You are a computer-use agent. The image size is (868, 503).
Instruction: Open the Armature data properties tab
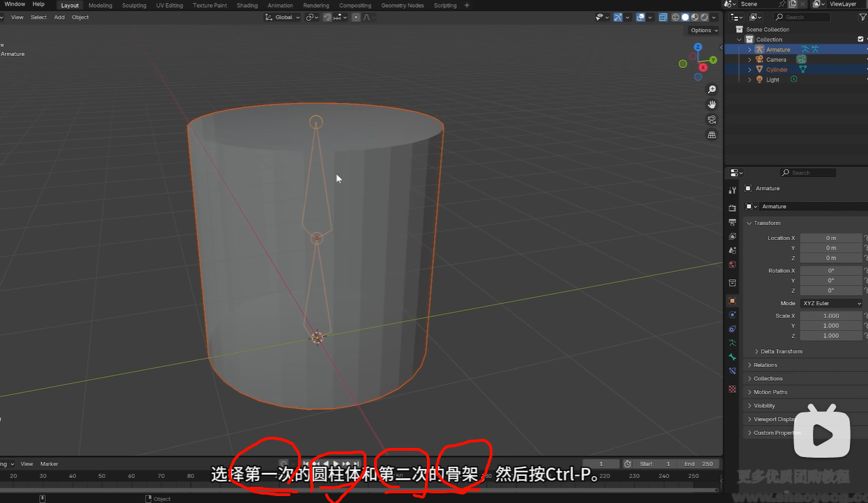pyautogui.click(x=732, y=343)
